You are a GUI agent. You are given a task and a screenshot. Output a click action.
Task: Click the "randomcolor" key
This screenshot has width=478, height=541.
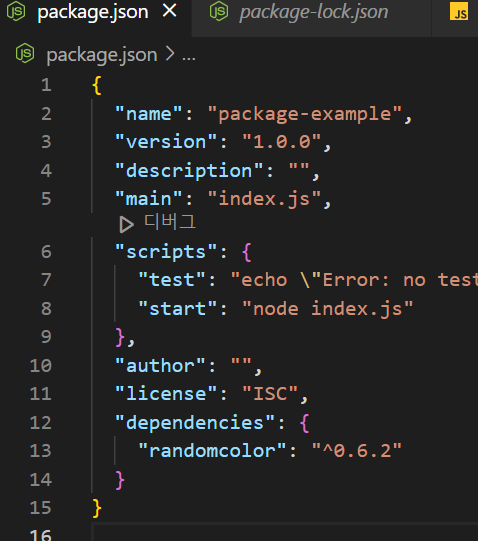point(212,451)
